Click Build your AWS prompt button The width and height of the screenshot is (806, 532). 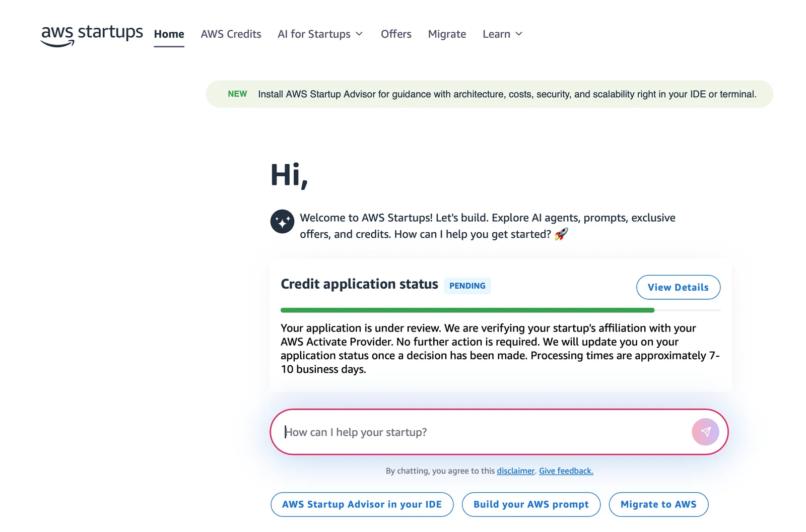531,504
